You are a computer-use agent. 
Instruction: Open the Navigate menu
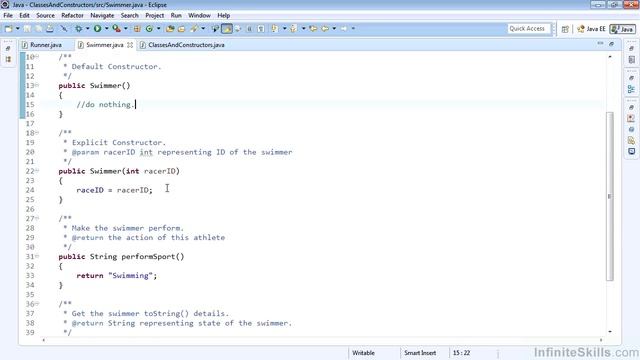tap(102, 16)
